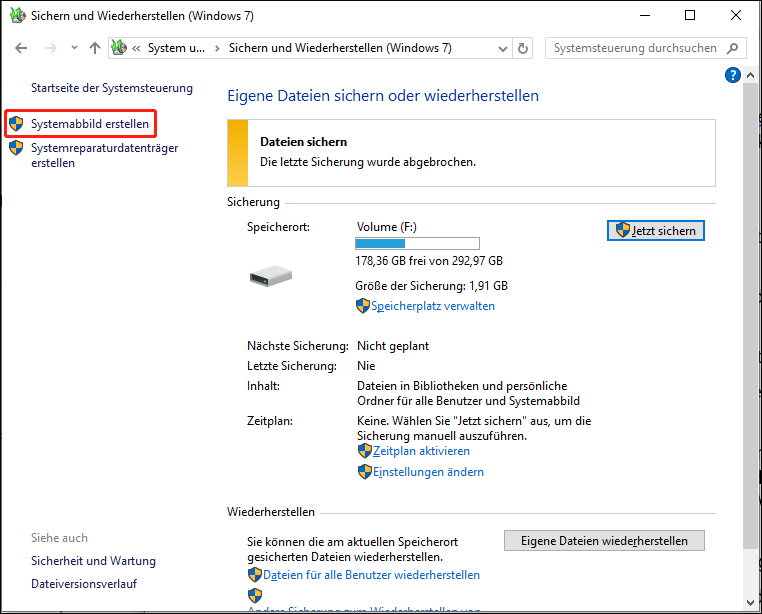Maximize the Sichern und Wiederherstellen window

click(x=690, y=15)
